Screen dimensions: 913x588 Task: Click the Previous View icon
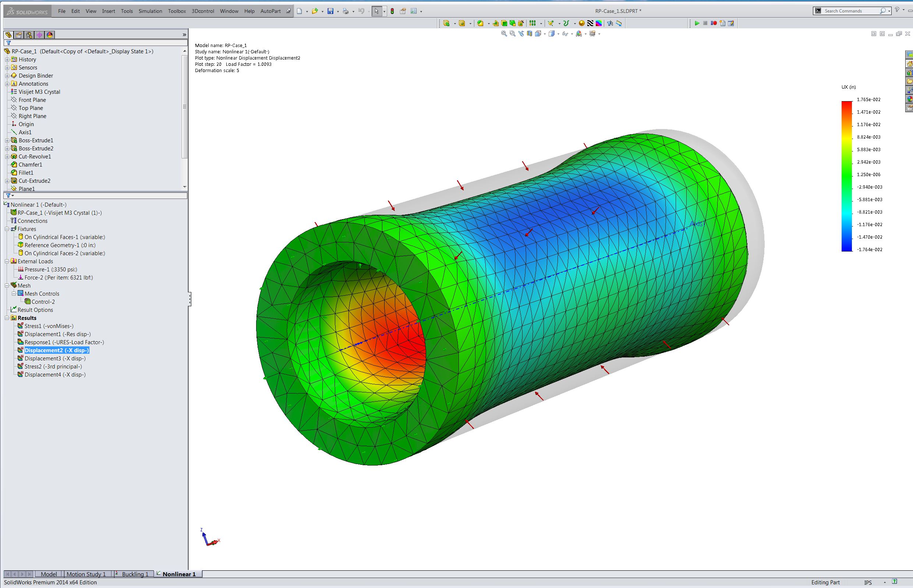click(x=521, y=34)
